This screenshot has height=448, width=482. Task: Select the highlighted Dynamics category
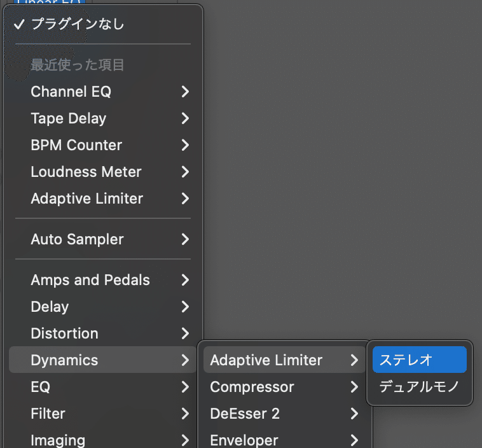coord(64,360)
